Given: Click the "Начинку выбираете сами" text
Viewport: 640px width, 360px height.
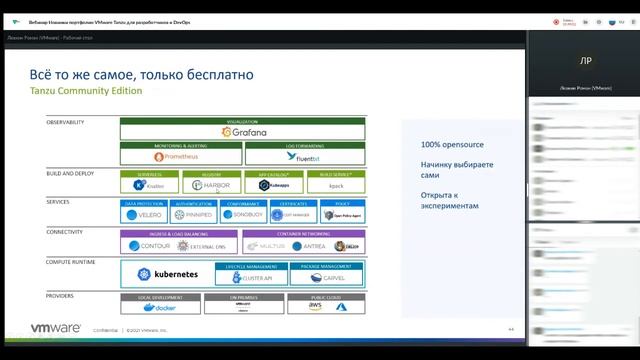Looking at the screenshot, I should tap(457, 170).
